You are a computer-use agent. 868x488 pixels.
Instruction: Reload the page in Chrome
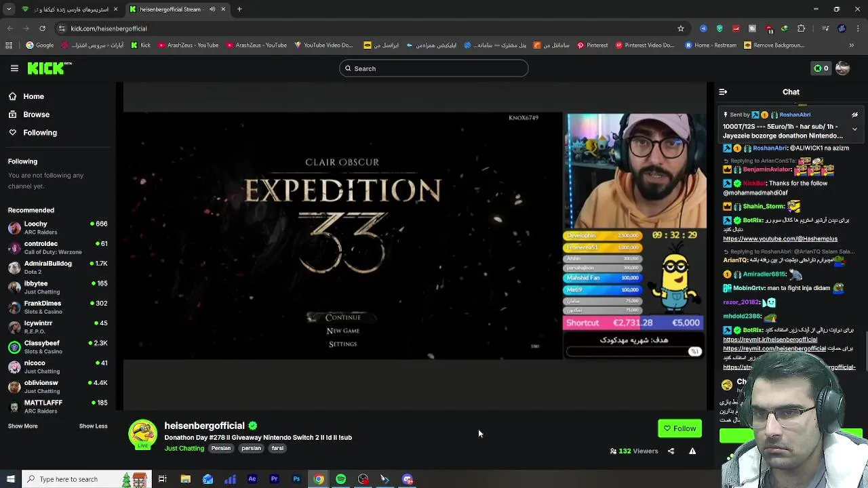click(42, 28)
